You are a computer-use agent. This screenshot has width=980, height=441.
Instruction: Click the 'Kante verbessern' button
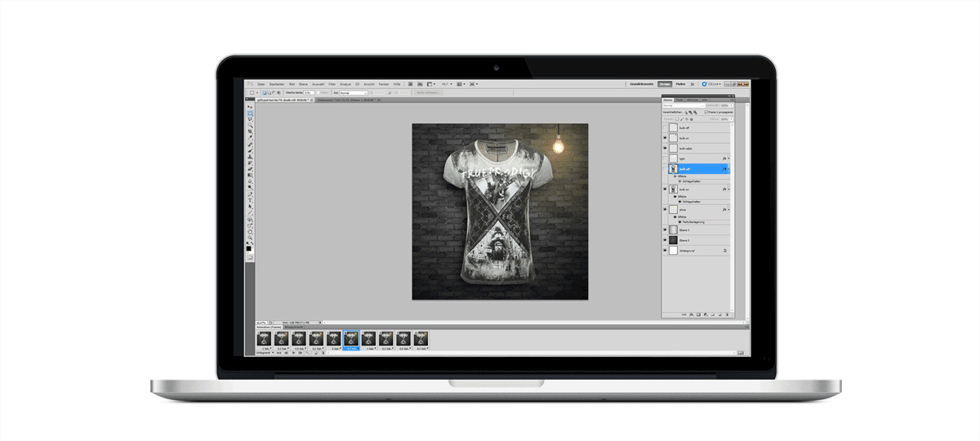click(x=428, y=93)
